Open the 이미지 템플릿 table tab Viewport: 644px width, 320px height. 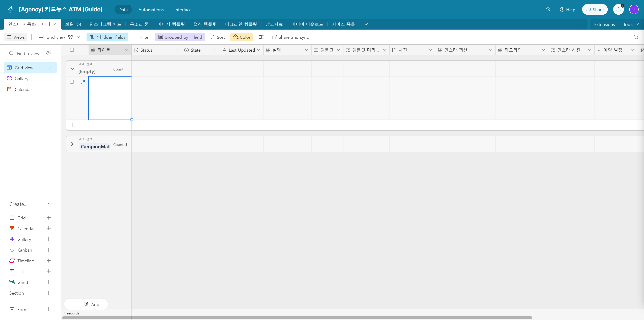[x=171, y=24]
